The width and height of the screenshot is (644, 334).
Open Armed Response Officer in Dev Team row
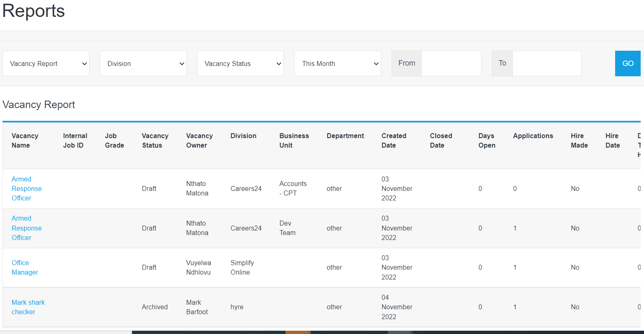tap(27, 228)
